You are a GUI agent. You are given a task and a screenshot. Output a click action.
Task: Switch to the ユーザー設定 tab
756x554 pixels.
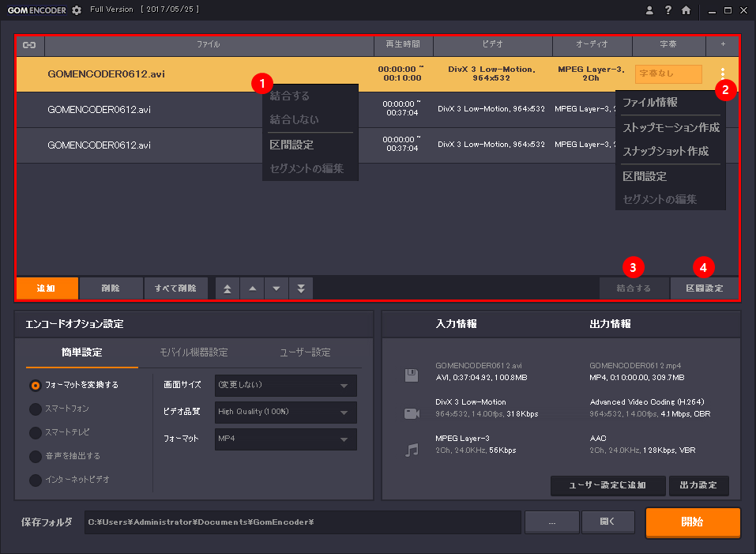tap(305, 352)
